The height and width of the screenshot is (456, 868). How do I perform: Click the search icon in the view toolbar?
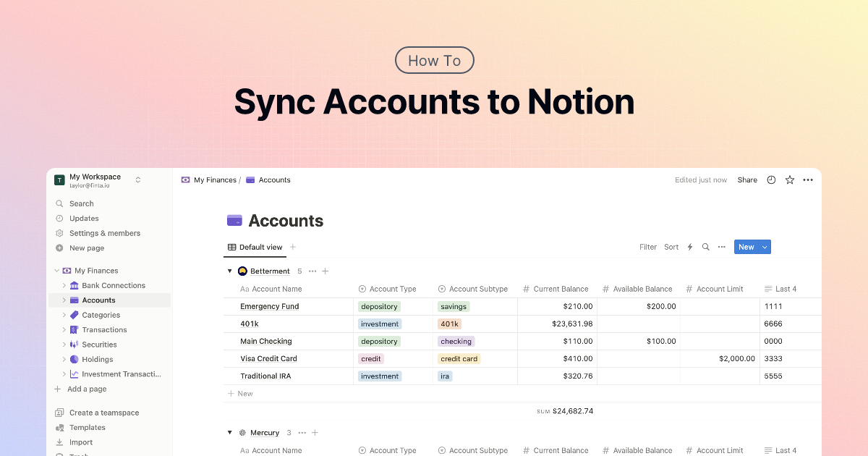point(705,247)
